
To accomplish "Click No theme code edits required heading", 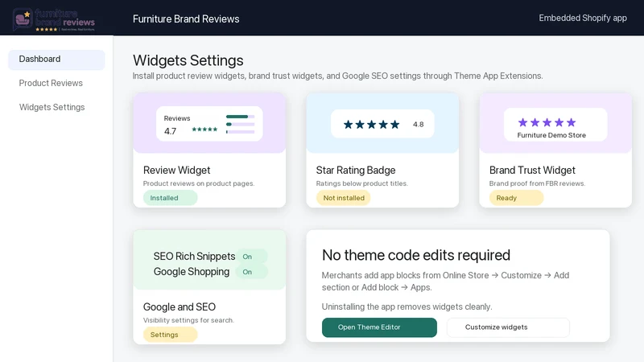I will tap(416, 255).
